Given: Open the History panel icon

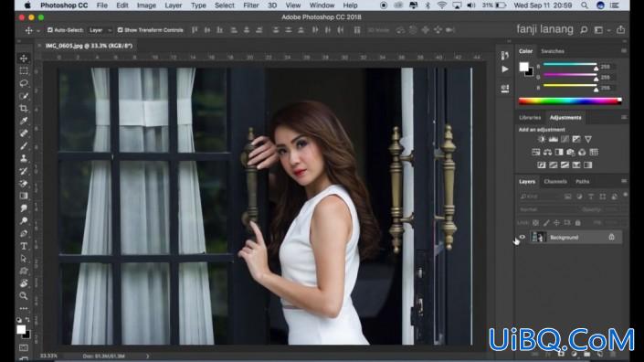Looking at the screenshot, I should 505,56.
